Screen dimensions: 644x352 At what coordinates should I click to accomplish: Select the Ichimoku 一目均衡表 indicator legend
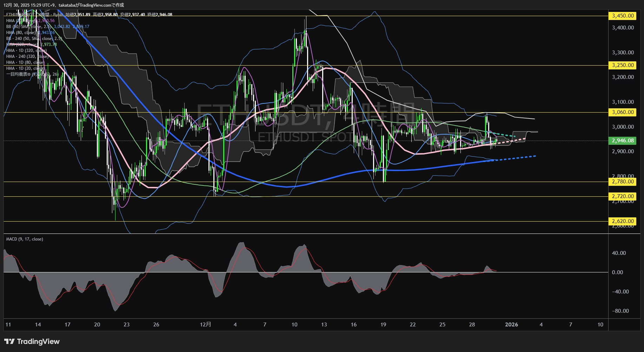coord(32,74)
